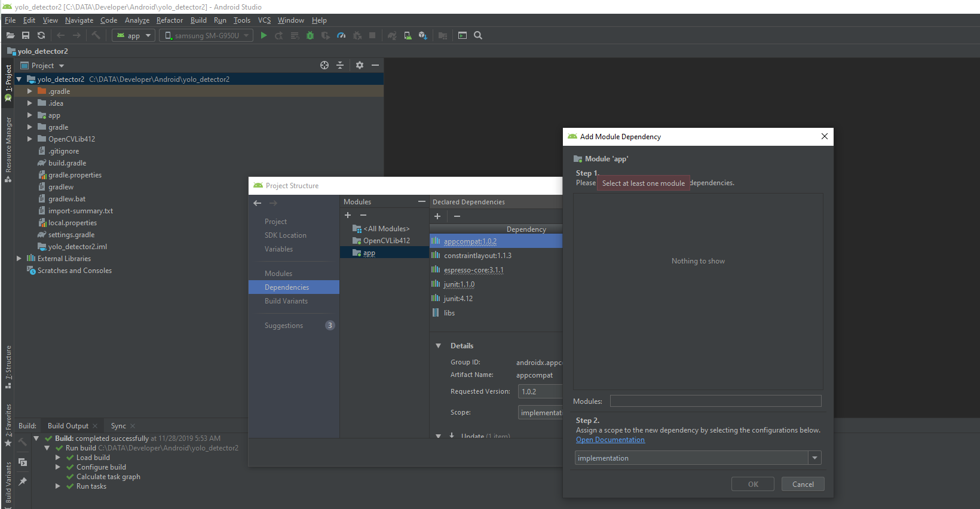Open Project panel settings gear
The height and width of the screenshot is (509, 980).
tap(360, 65)
